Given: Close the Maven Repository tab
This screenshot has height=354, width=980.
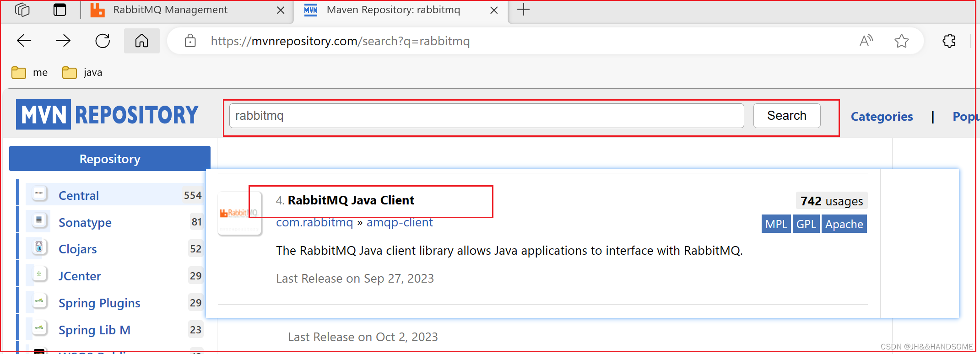Looking at the screenshot, I should tap(494, 10).
